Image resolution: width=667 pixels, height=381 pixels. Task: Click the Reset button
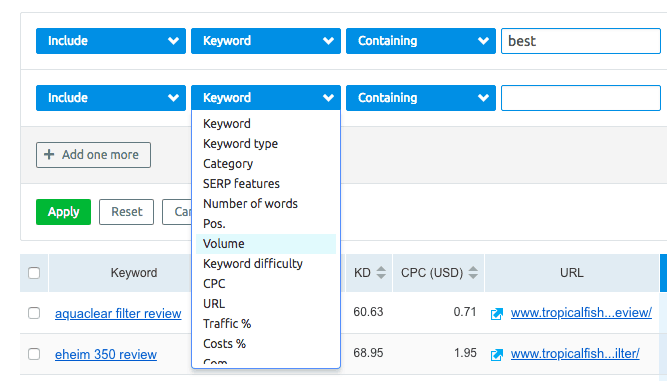click(x=126, y=212)
